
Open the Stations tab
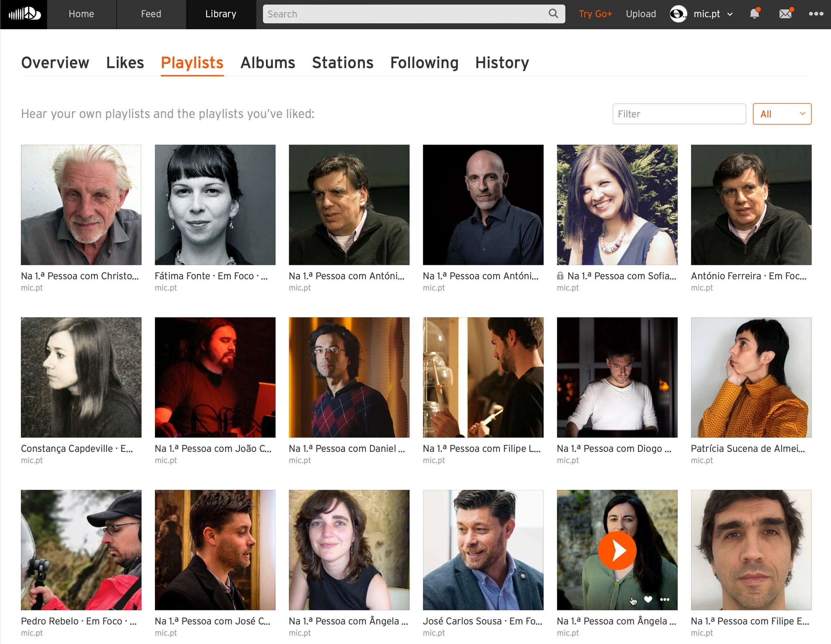coord(342,63)
